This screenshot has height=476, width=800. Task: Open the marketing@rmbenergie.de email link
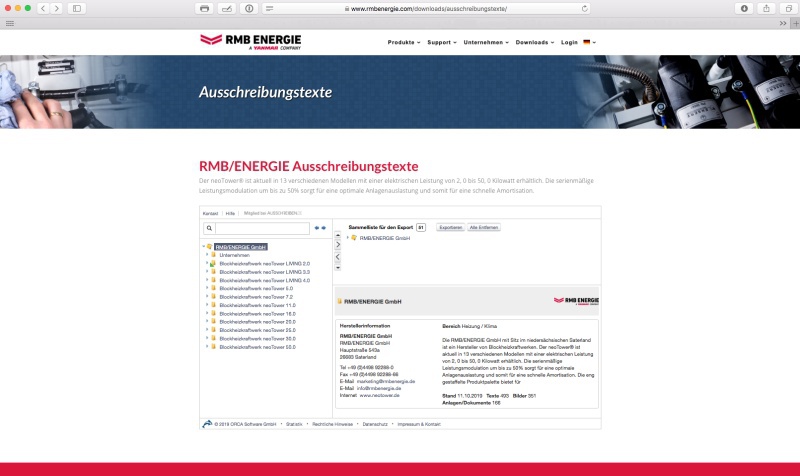386,381
